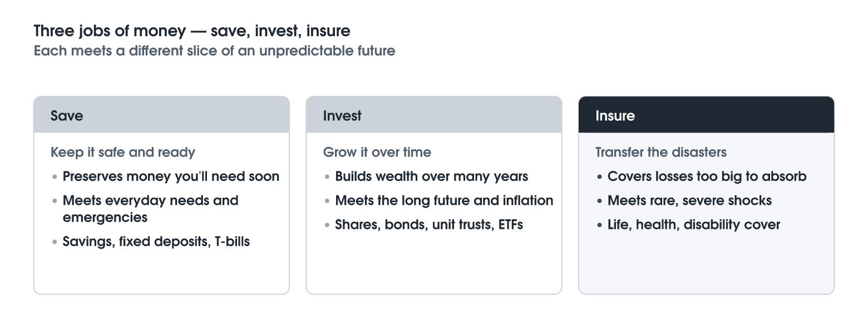Select the Invest card header
The height and width of the screenshot is (328, 868).
pos(434,115)
